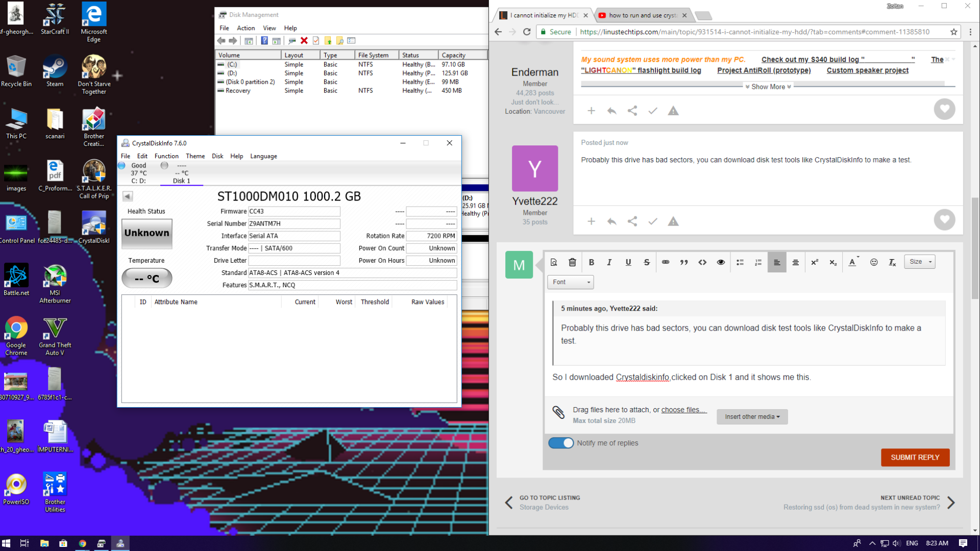
Task: Apply superscript formatting
Action: pyautogui.click(x=815, y=262)
